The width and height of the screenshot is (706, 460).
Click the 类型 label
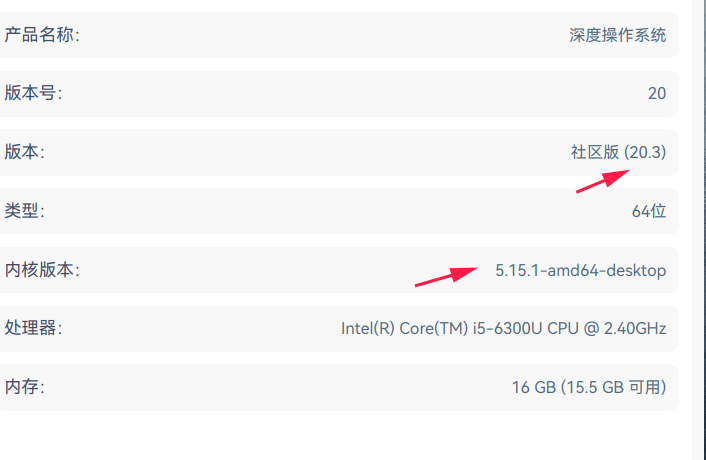26,211
